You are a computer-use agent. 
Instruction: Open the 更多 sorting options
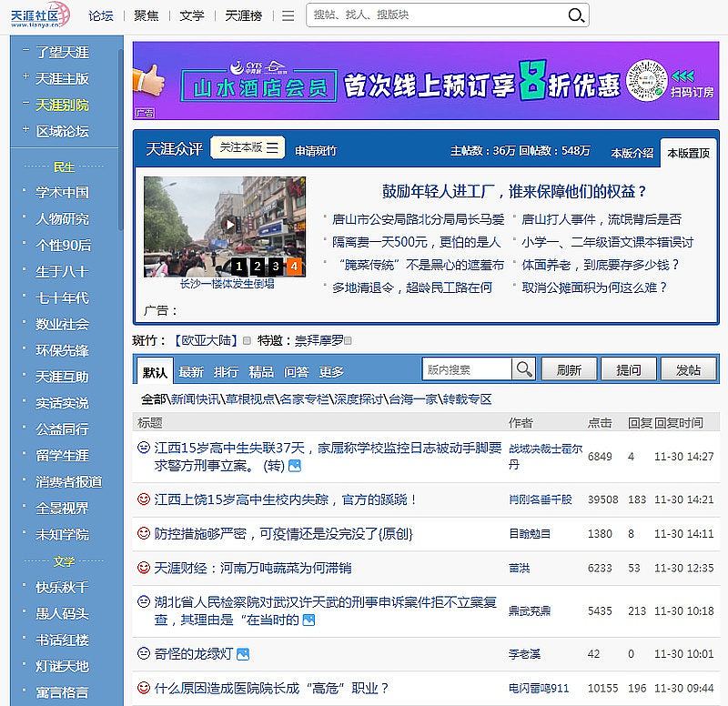click(x=331, y=372)
